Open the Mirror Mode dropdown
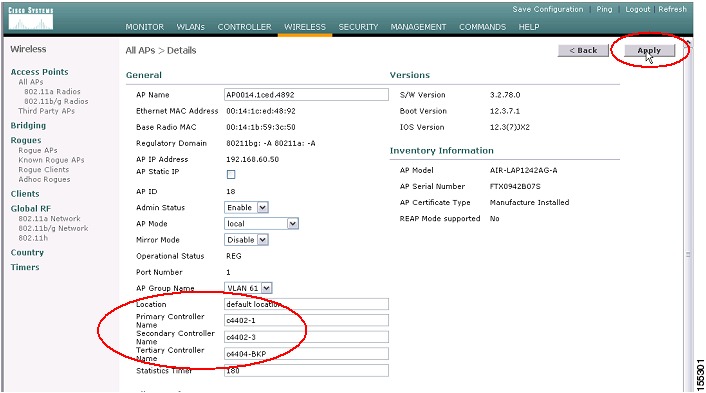This screenshot has height=393, width=706. (246, 240)
